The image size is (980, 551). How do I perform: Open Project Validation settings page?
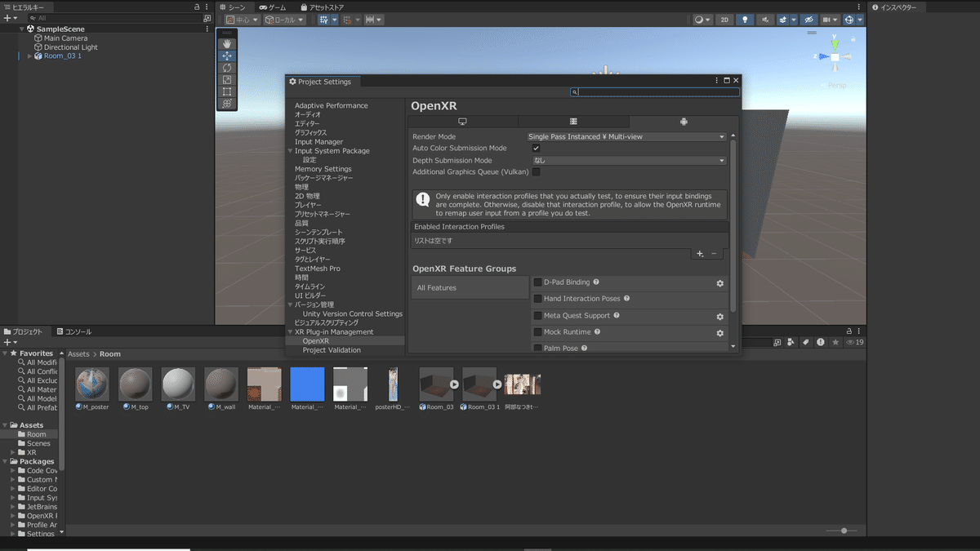tap(332, 350)
